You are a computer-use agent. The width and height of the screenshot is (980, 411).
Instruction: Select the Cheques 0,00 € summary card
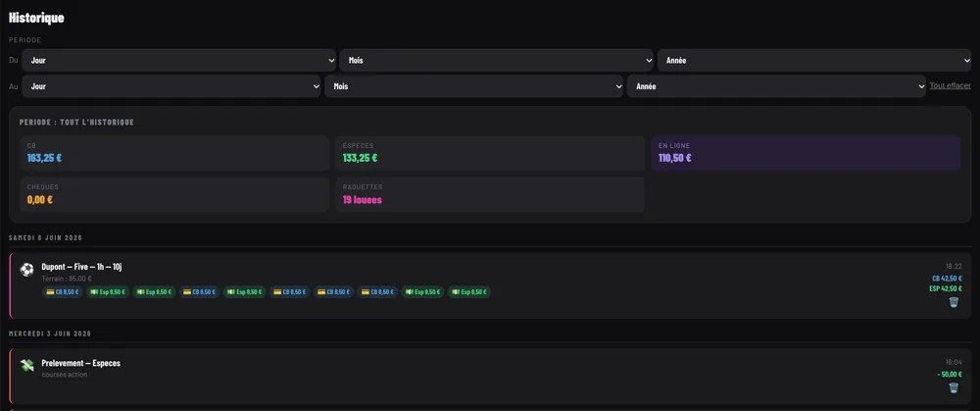click(174, 194)
